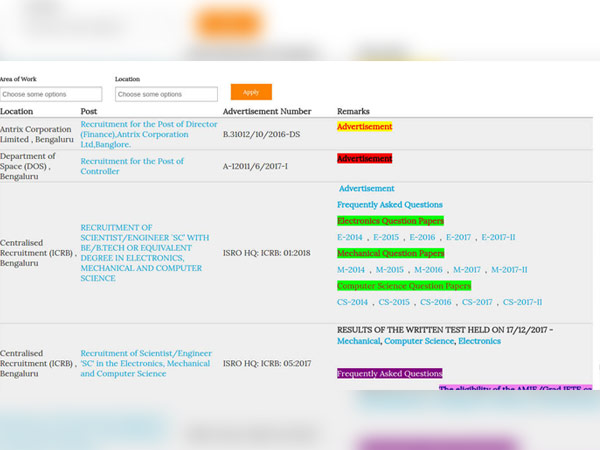
Task: Select Antrix Corporation Limited, Bengaluru location cell
Action: pos(37,134)
